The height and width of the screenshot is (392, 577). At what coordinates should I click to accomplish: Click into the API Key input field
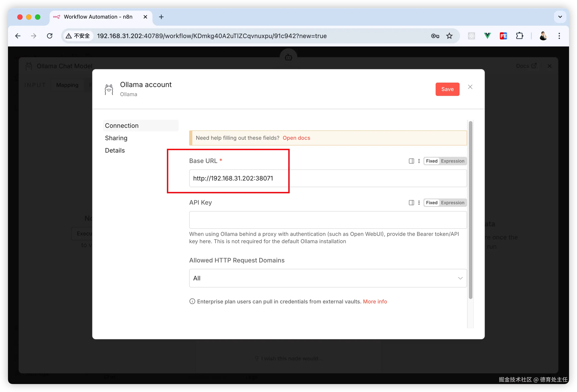click(x=328, y=220)
